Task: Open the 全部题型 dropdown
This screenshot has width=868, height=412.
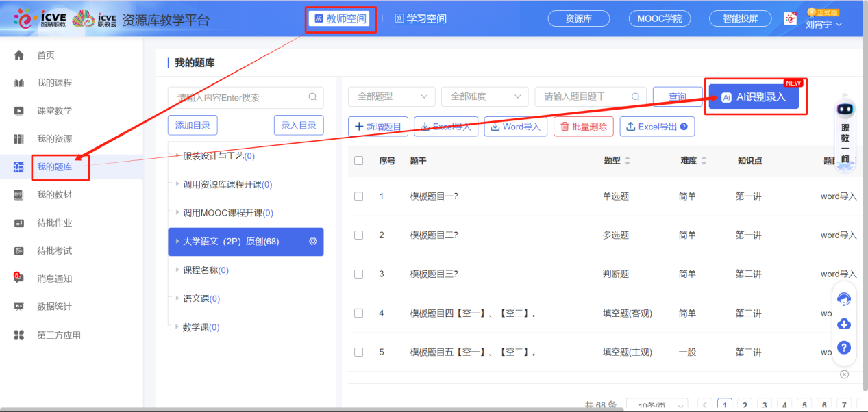Action: pos(391,96)
